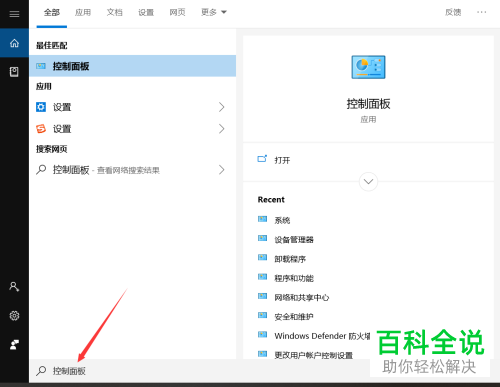Switch to the 应用 tab
The height and width of the screenshot is (387, 500).
coord(83,12)
